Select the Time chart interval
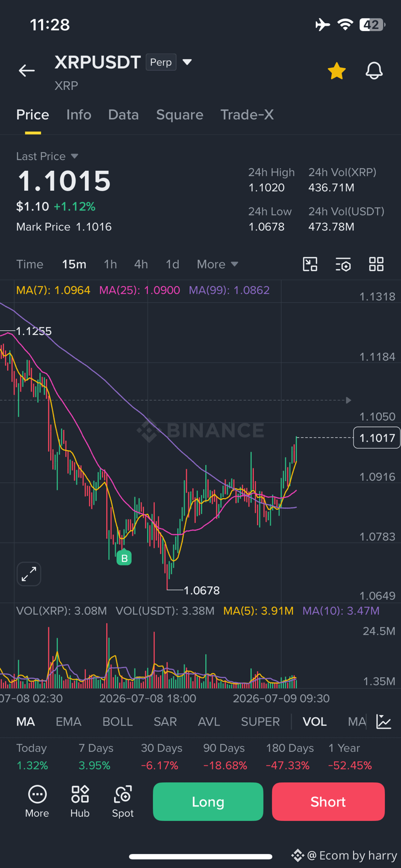 30,264
